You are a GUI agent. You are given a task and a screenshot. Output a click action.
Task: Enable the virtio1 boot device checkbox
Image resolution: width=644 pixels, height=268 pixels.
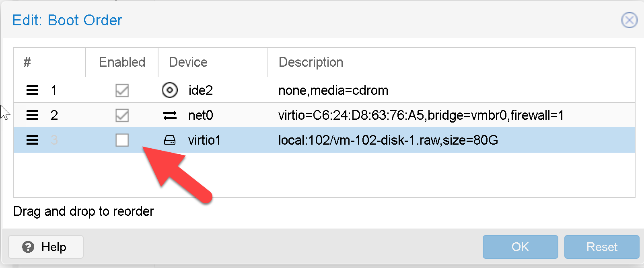(122, 140)
